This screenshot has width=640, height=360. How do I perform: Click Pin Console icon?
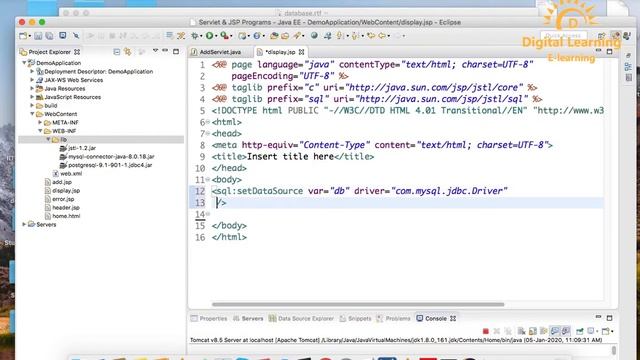(580, 331)
